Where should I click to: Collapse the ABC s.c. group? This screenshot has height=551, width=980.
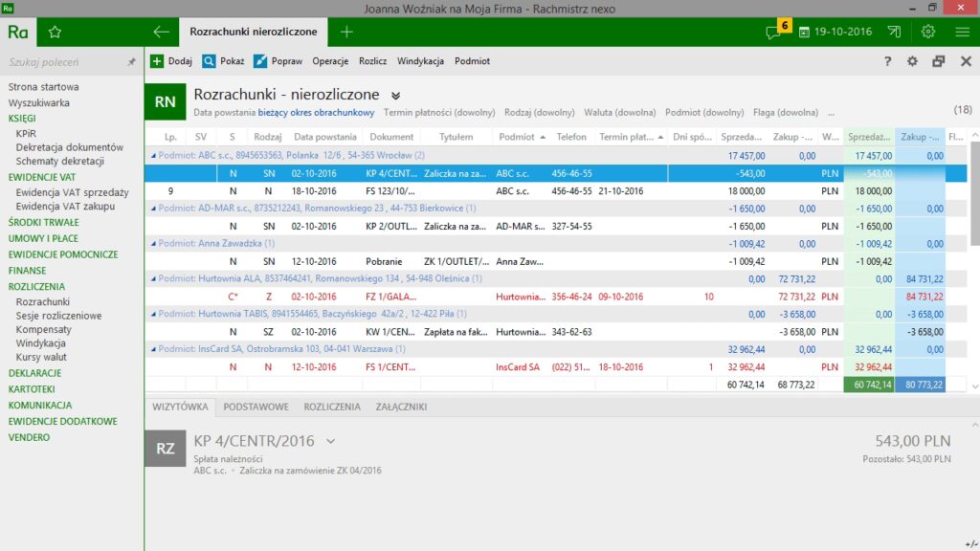153,155
